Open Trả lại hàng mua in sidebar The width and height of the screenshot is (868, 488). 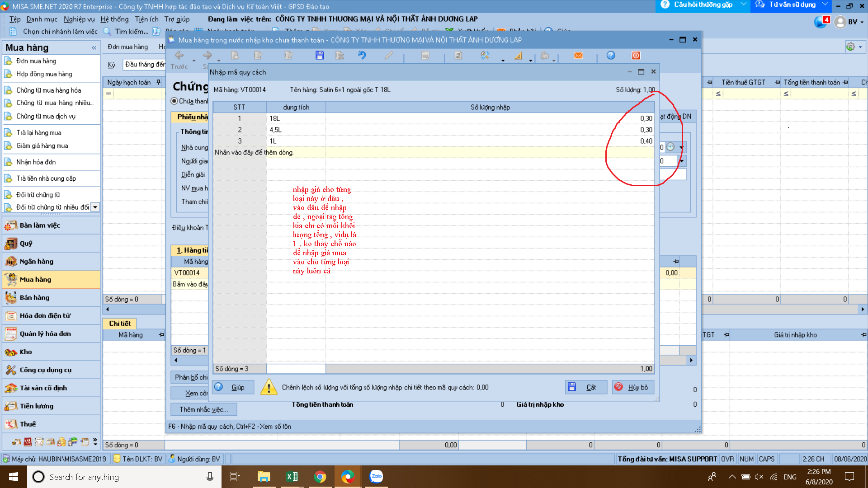(x=39, y=133)
